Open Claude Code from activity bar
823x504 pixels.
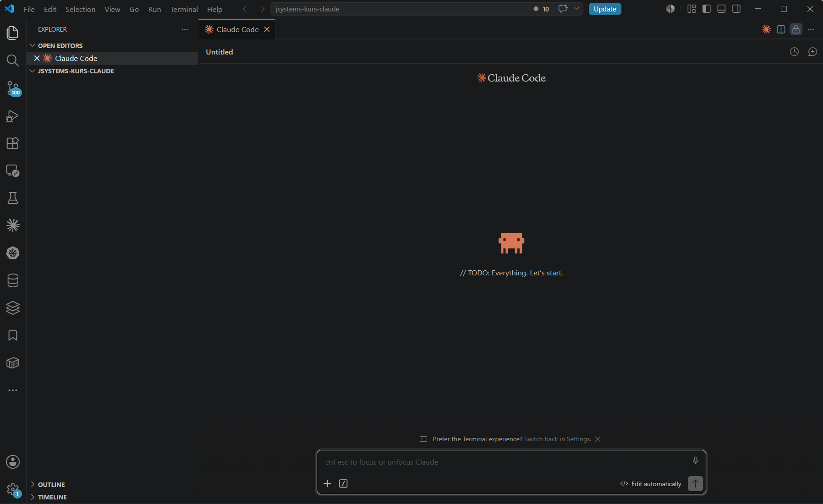point(13,225)
